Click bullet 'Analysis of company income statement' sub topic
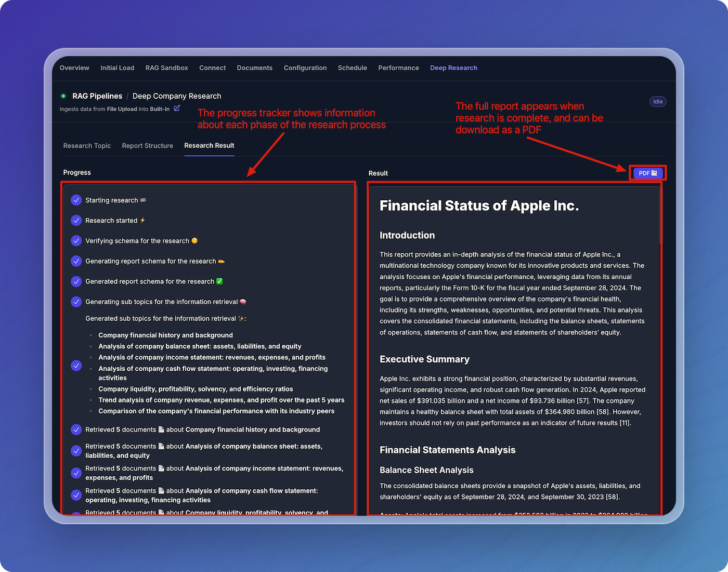The image size is (728, 572). (x=212, y=357)
